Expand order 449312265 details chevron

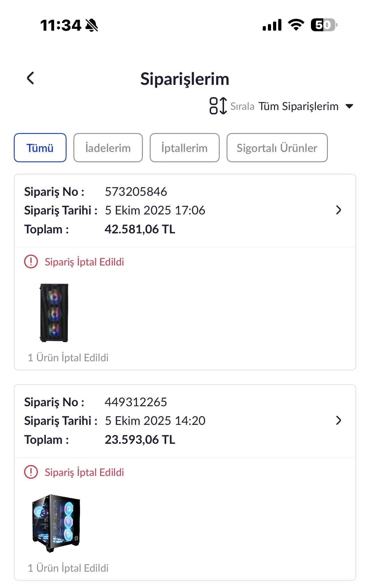(x=338, y=421)
